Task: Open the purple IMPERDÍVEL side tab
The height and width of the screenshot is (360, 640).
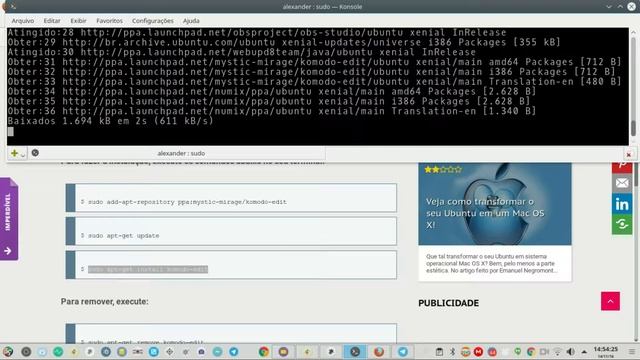Action: [9, 219]
